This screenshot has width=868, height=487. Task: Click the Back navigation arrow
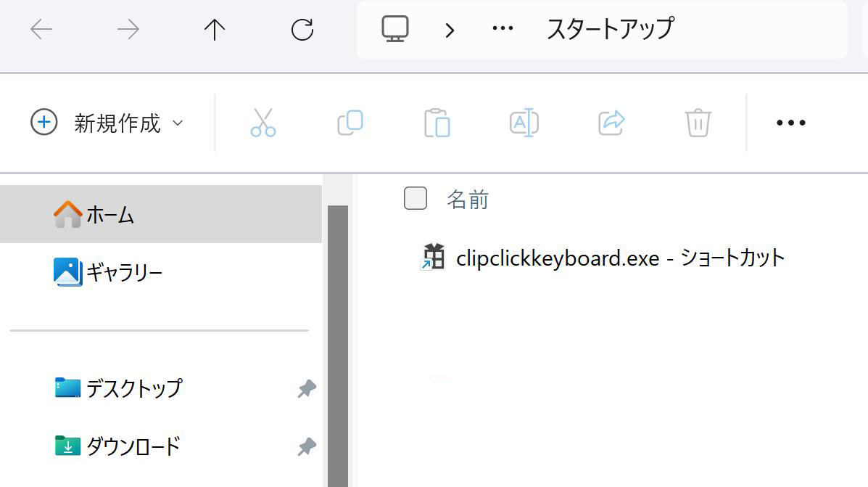pos(41,29)
